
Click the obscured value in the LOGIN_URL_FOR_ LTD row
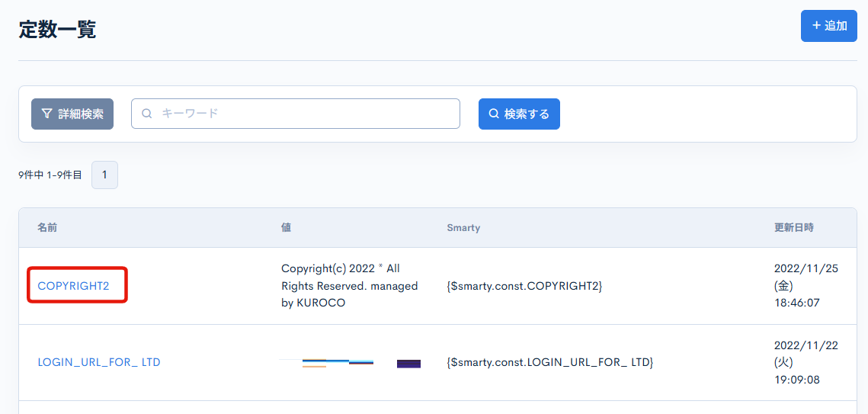350,362
